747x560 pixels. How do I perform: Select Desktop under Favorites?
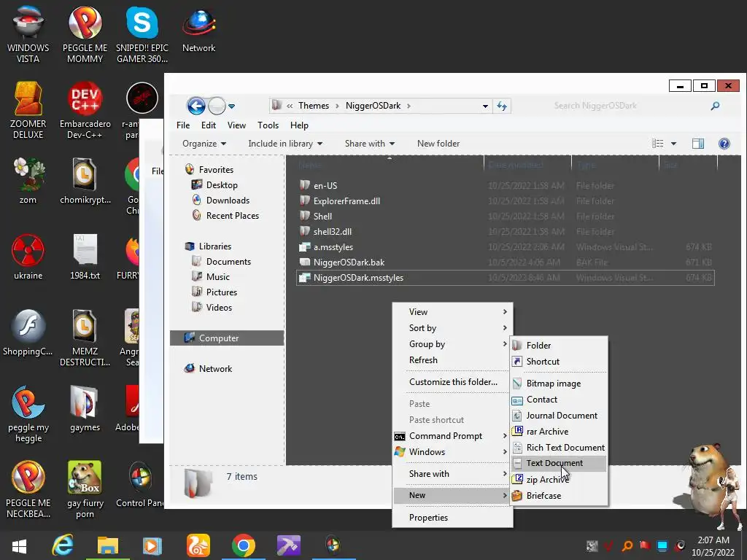coord(222,185)
